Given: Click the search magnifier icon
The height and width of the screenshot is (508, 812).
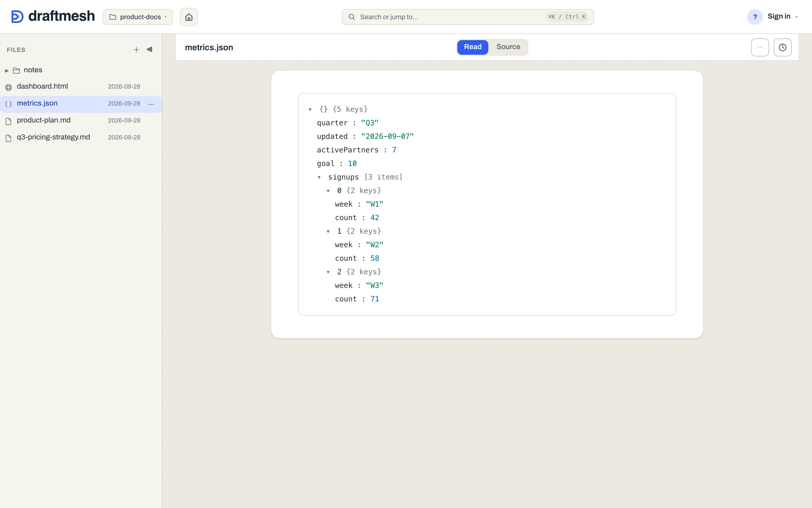Looking at the screenshot, I should coord(352,17).
